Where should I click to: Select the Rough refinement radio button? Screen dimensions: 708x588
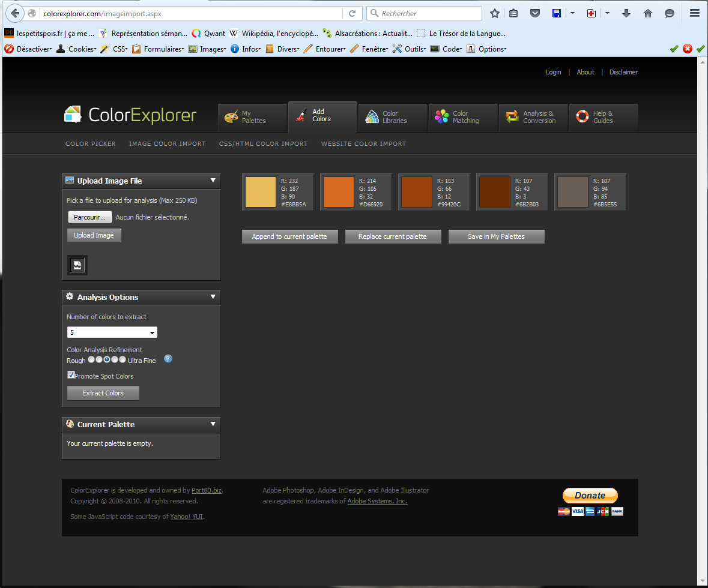[91, 360]
